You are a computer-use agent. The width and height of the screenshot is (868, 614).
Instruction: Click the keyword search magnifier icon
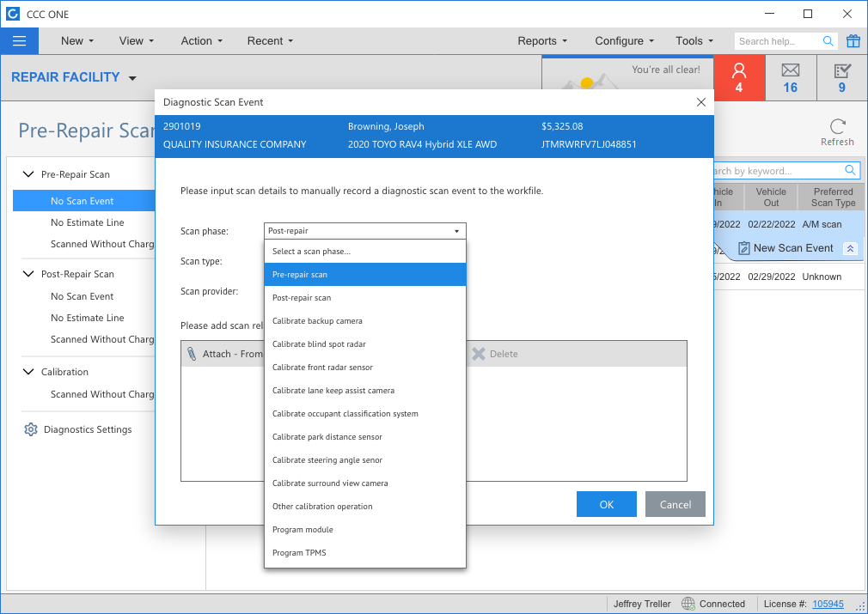pyautogui.click(x=850, y=170)
